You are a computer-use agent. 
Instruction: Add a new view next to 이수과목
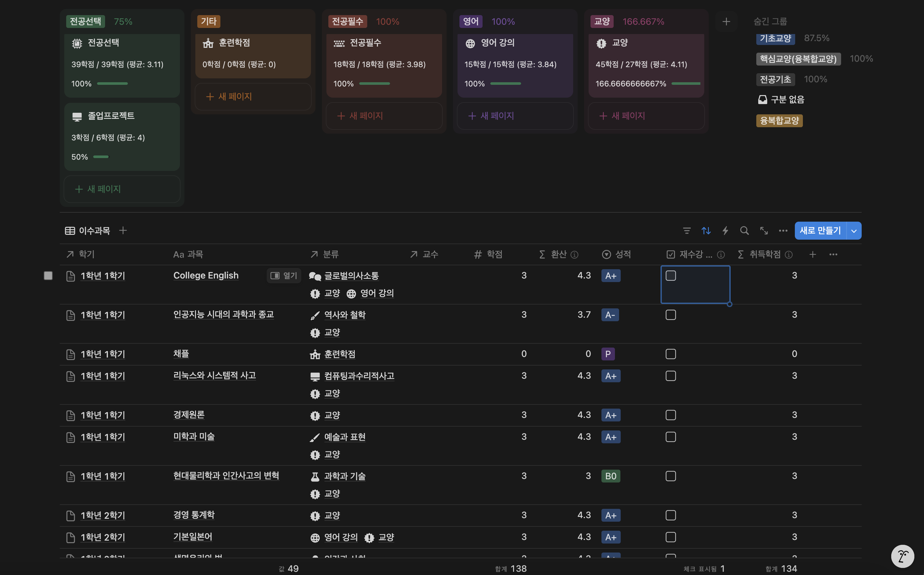123,230
